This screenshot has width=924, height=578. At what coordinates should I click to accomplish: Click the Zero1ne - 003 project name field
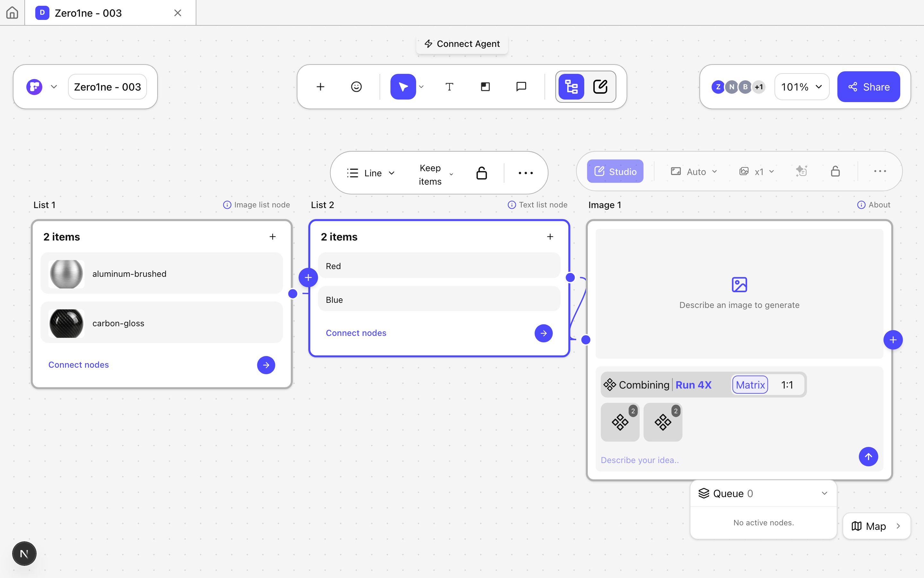click(107, 87)
